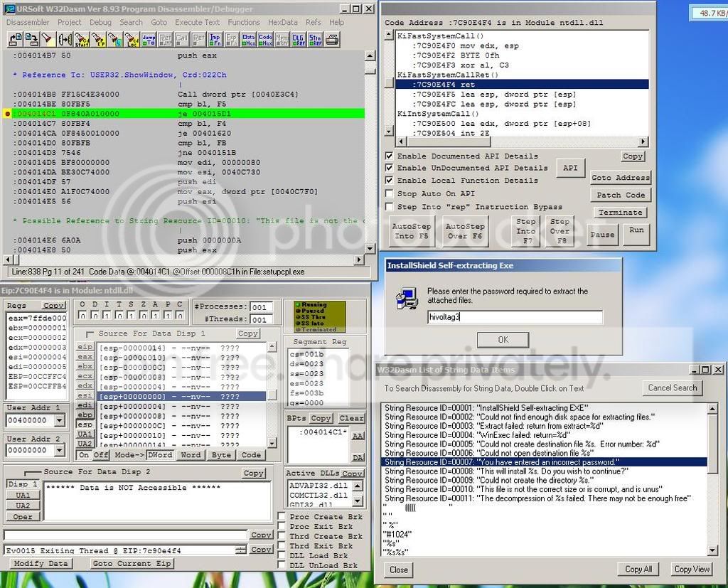Click the stepper beside the event log field
728x588 pixels.
click(x=240, y=550)
